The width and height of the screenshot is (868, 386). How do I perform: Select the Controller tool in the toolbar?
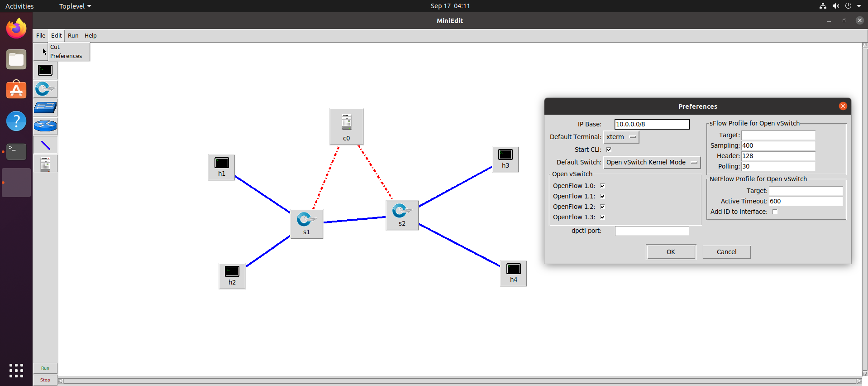(x=45, y=164)
